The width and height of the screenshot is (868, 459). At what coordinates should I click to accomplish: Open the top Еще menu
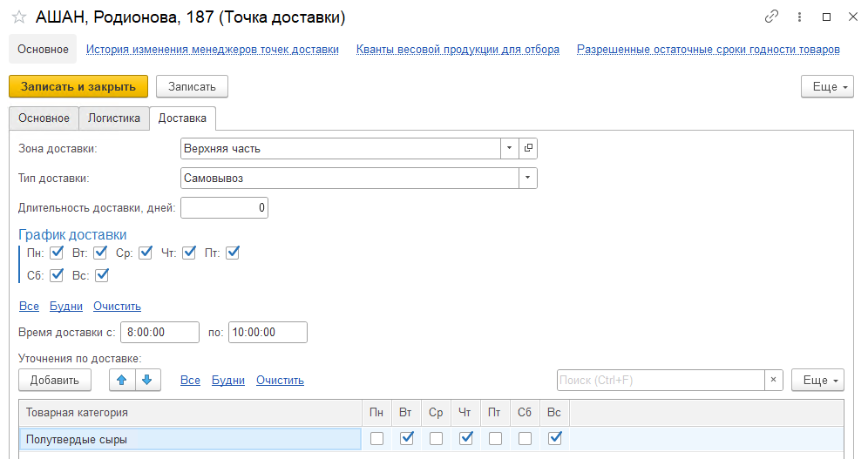(825, 86)
